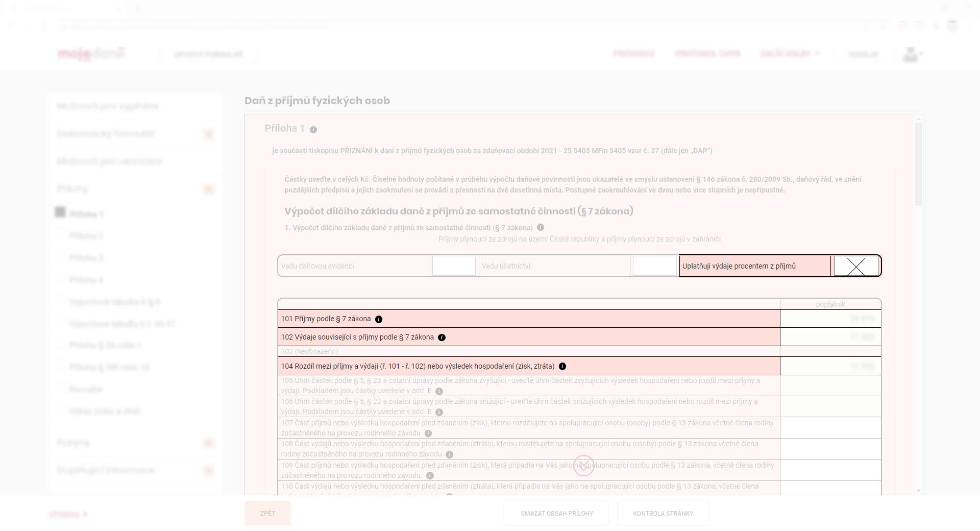Open the PROTOKOL CHYB header menu item
The height and width of the screenshot is (531, 980).
(707, 54)
